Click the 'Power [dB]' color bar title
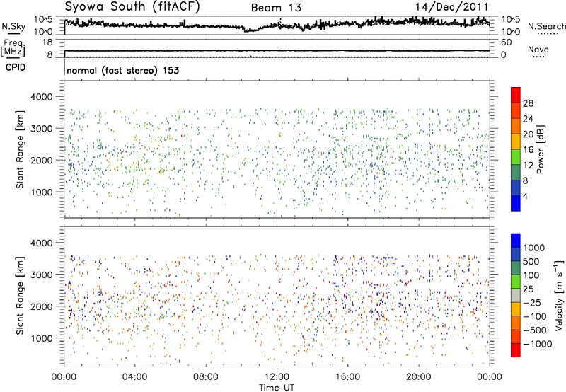Viewport: 566px width, 392px height. tap(540, 149)
